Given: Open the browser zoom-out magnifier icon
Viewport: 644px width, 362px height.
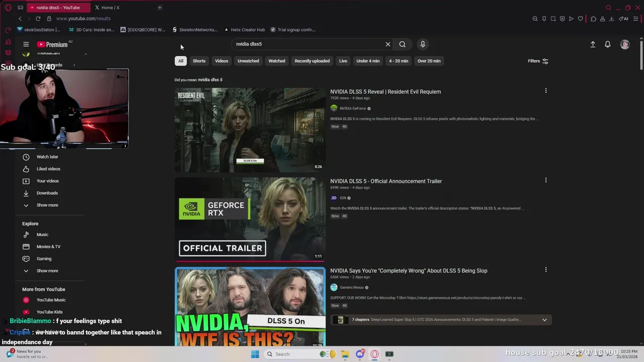Looking at the screenshot, I should (x=535, y=19).
